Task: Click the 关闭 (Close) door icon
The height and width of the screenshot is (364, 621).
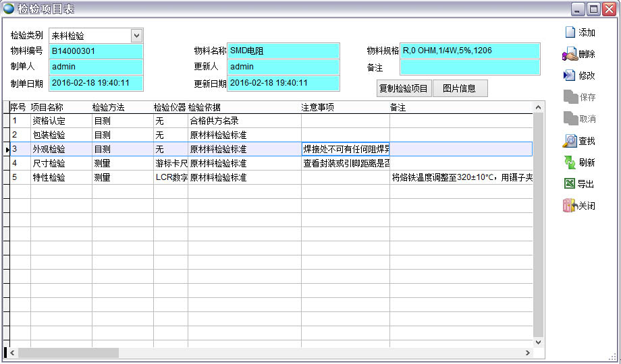Action: [570, 206]
